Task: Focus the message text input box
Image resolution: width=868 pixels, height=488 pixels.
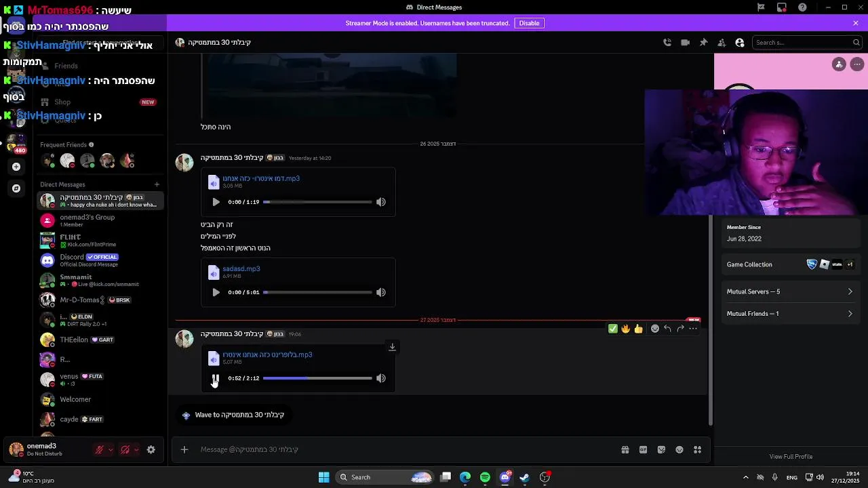Action: coord(407,449)
